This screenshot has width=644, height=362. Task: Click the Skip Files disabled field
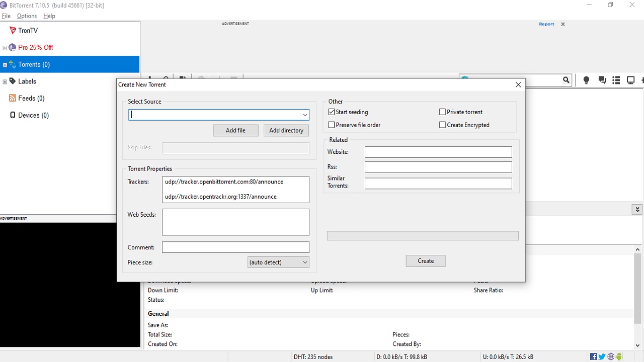click(235, 148)
